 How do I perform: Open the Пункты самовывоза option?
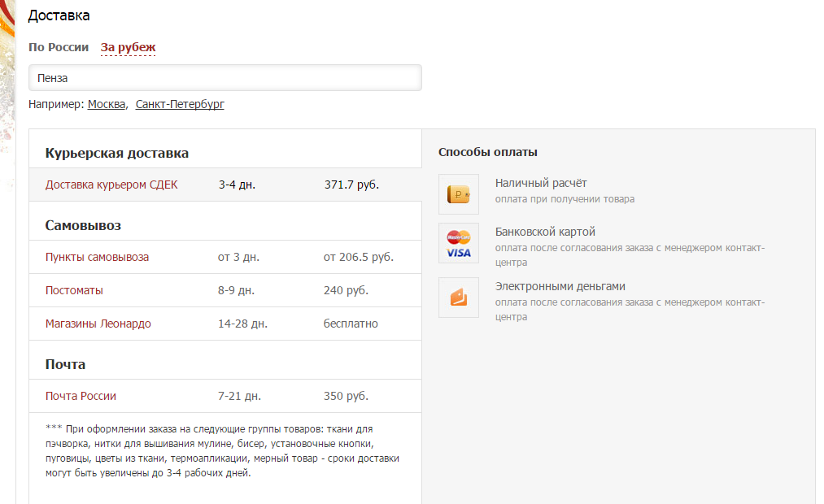pos(97,257)
